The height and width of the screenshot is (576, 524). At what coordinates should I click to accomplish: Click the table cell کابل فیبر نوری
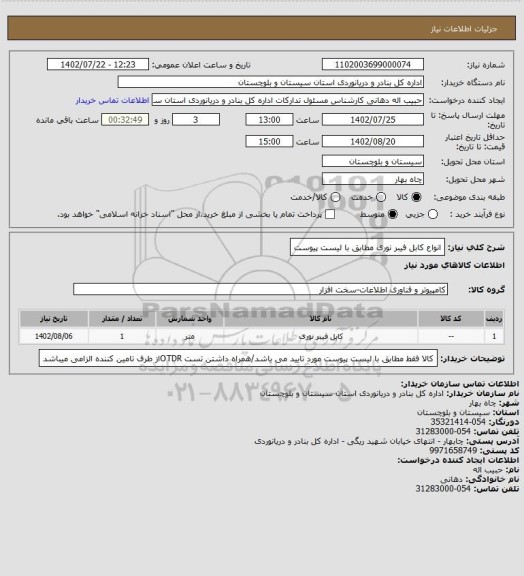click(x=320, y=336)
